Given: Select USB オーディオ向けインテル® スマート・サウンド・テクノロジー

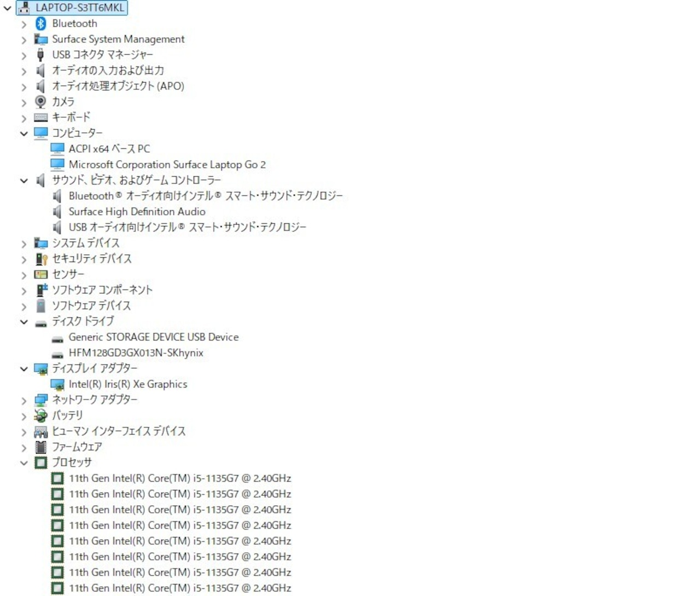Looking at the screenshot, I should (188, 227).
